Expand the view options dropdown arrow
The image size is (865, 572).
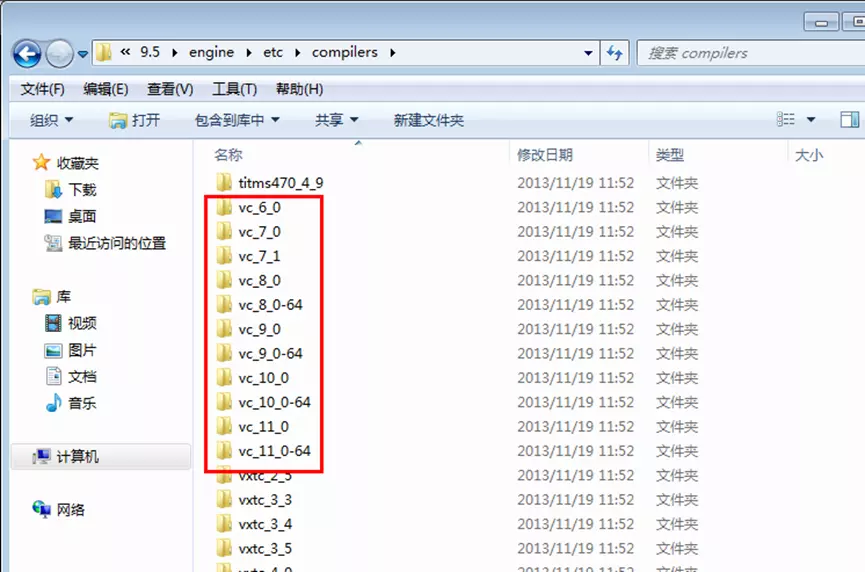811,120
